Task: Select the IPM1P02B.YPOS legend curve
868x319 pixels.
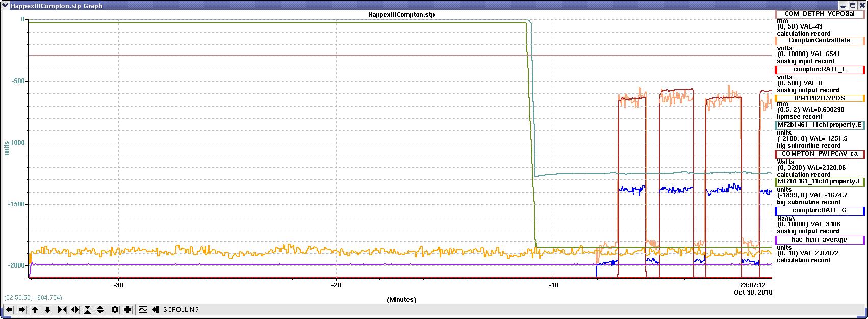Action: 820,98
